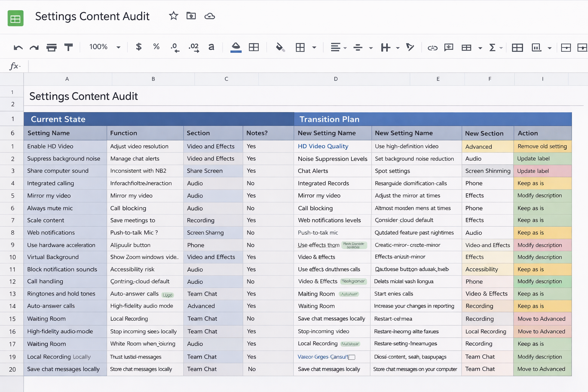Viewport: 588px width, 392px height.
Task: Open the HD Video Quality link
Action: [x=323, y=146]
